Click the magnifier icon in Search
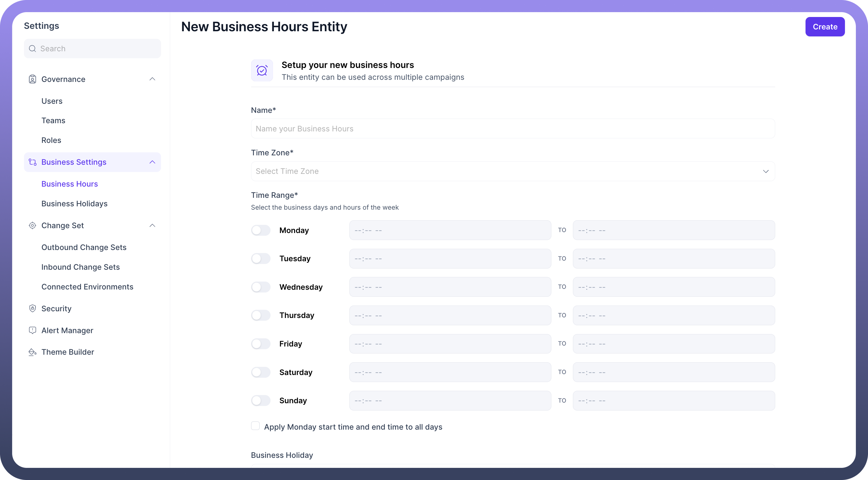868x480 pixels. 32,49
